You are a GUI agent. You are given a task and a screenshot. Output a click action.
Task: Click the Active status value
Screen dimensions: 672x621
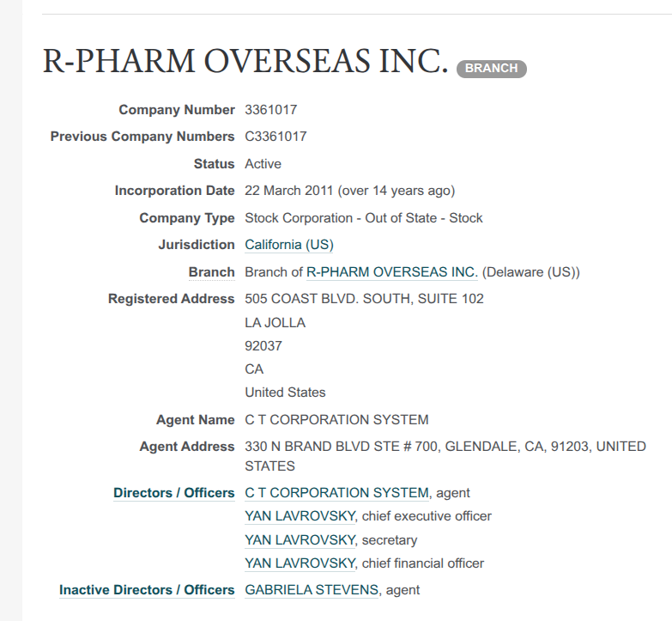(x=263, y=164)
